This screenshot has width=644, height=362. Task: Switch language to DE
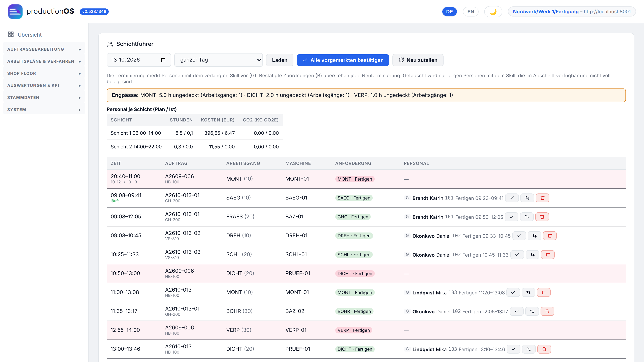click(x=449, y=11)
